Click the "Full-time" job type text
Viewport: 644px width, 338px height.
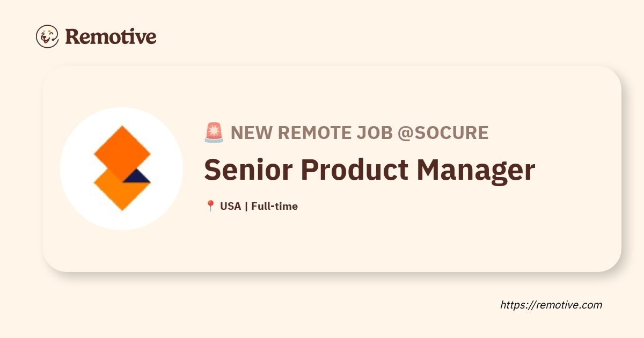(274, 206)
